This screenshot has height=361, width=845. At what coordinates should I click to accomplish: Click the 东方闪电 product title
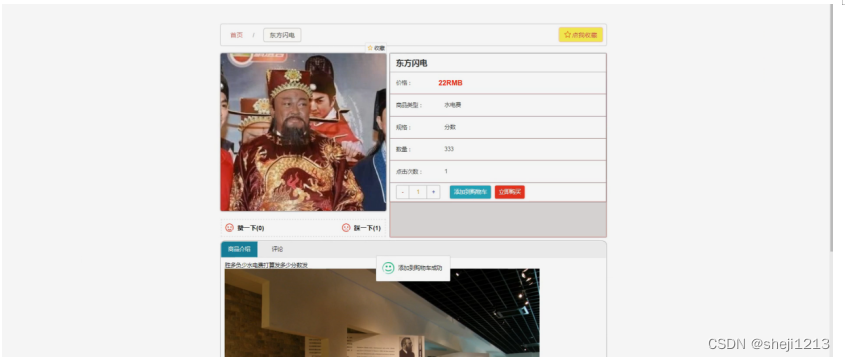point(412,63)
